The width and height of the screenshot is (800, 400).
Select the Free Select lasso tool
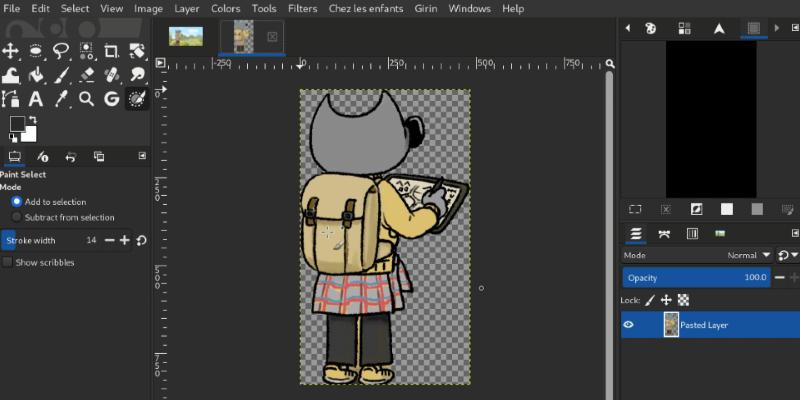pos(61,51)
